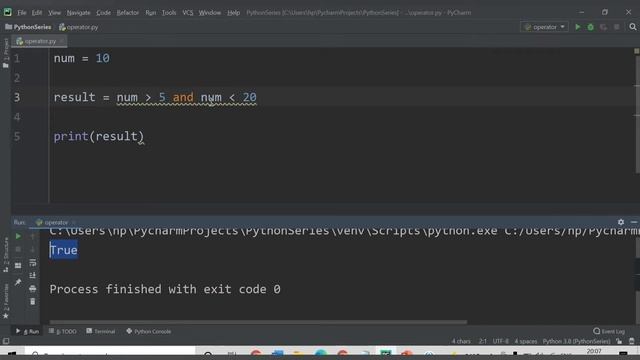
Task: Open the Navigate menu
Action: [78, 13]
